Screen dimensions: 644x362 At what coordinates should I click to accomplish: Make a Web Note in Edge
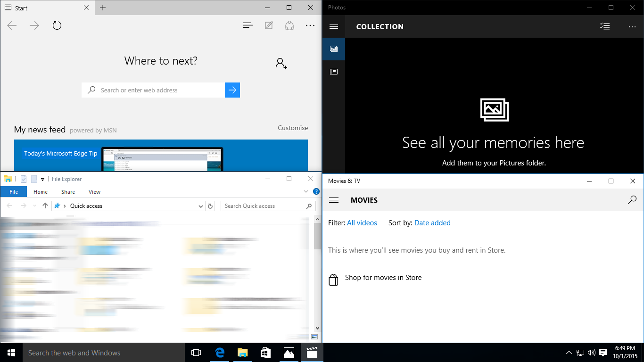click(x=269, y=25)
